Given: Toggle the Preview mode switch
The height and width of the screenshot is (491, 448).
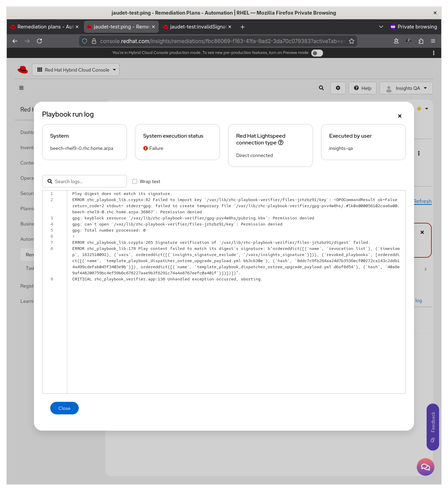Looking at the screenshot, I should [x=317, y=53].
